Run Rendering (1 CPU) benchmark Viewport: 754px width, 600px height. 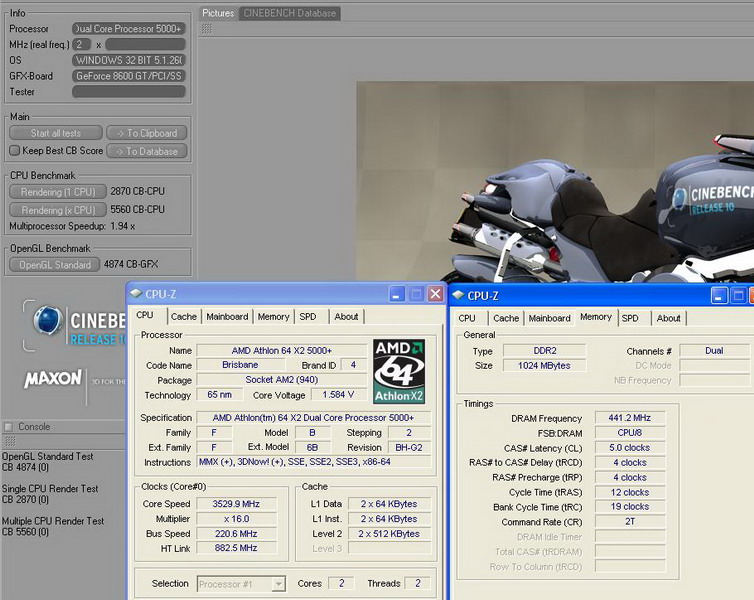pos(58,191)
